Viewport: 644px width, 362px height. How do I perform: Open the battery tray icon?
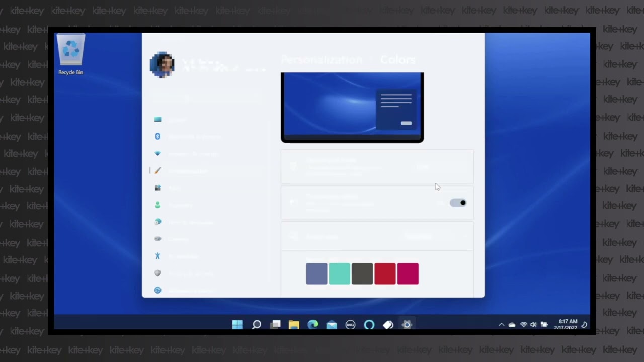[x=544, y=325]
